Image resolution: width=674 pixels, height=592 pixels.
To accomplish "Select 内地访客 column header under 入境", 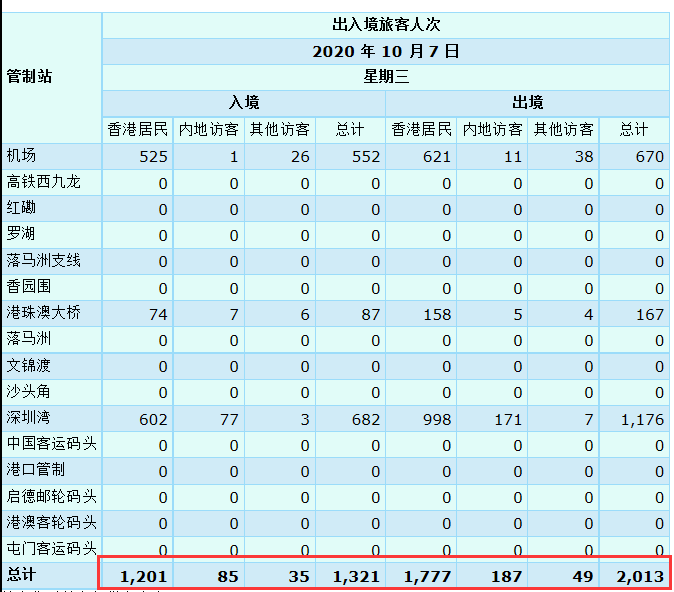I will click(x=208, y=130).
